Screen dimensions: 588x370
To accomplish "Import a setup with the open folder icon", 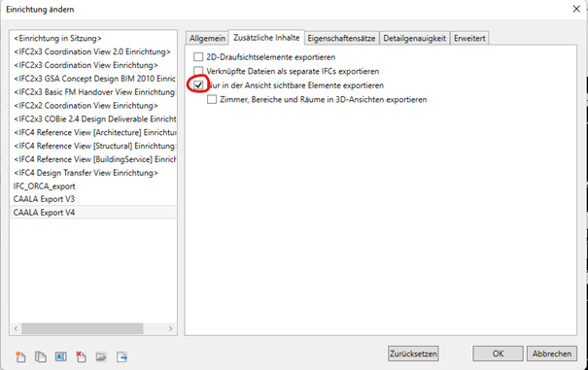I will pos(101,356).
